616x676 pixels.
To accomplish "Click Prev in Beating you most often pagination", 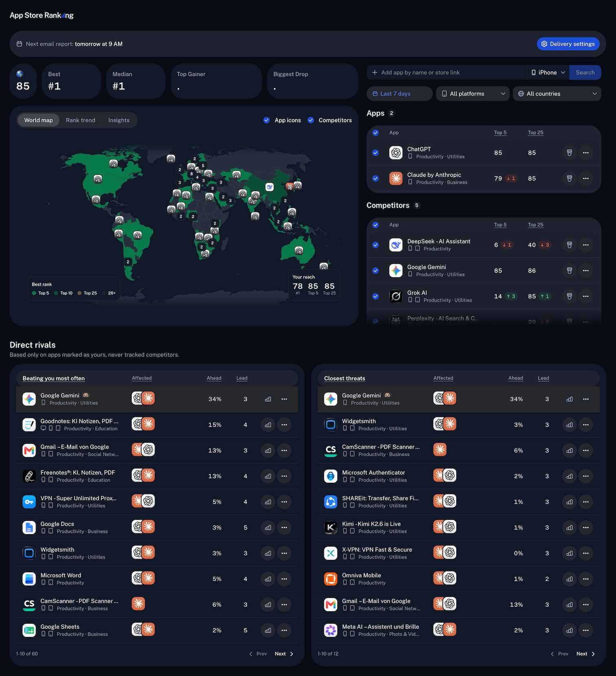I will click(258, 654).
